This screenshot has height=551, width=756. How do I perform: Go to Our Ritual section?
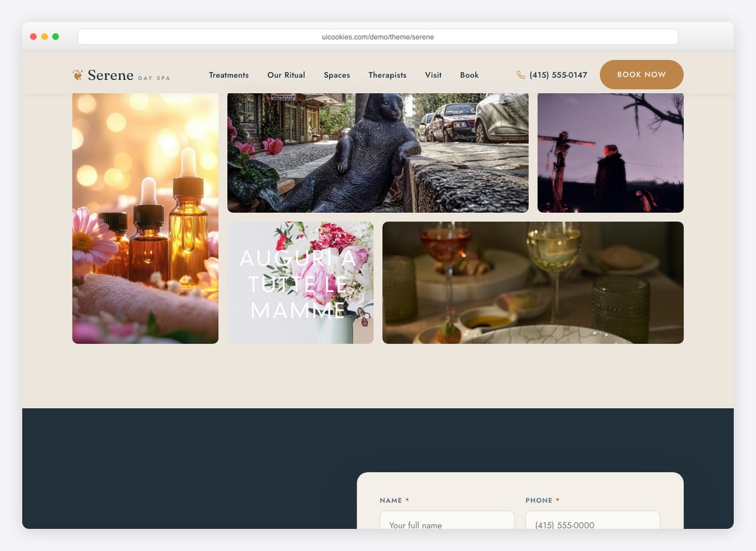[x=286, y=75]
